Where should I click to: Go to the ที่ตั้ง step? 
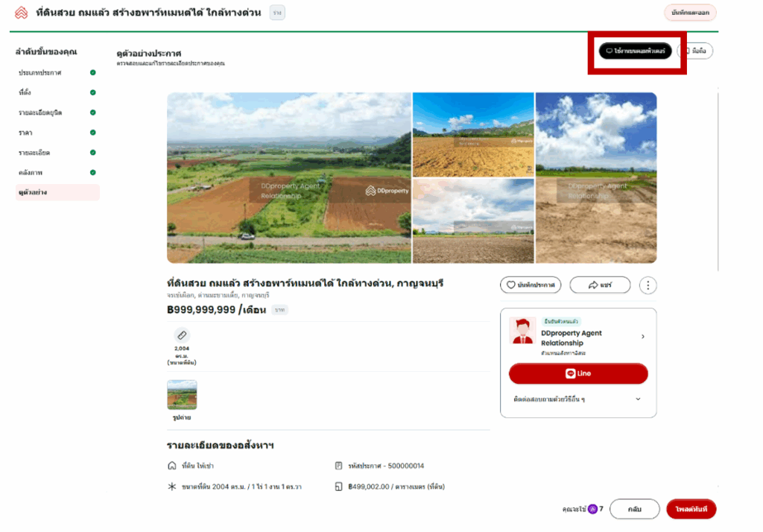(25, 92)
